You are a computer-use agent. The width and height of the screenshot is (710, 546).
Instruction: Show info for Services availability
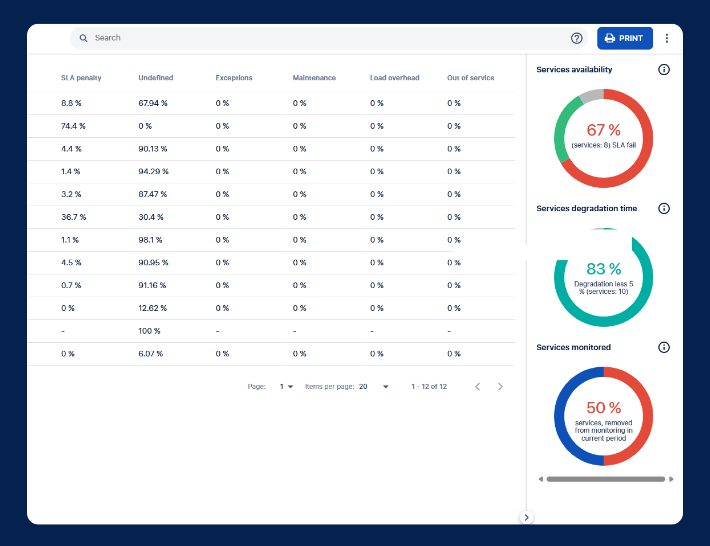point(664,69)
